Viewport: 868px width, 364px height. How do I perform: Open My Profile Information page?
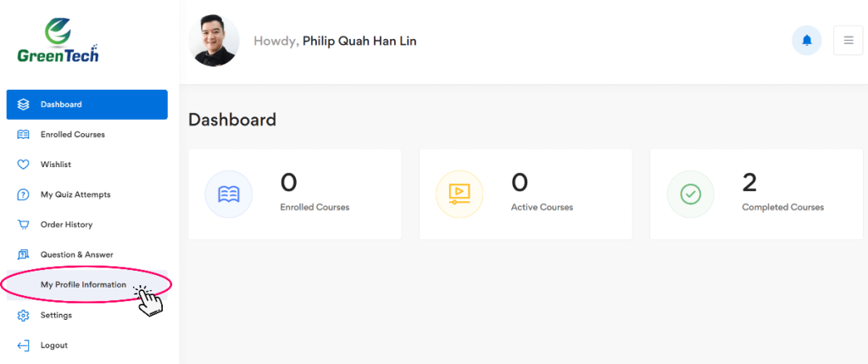pyautogui.click(x=83, y=284)
